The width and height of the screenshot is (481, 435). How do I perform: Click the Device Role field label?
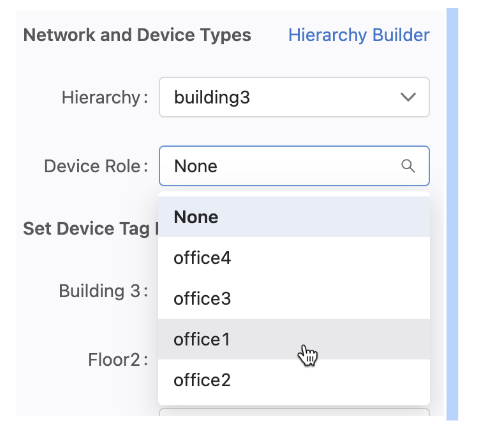point(96,166)
